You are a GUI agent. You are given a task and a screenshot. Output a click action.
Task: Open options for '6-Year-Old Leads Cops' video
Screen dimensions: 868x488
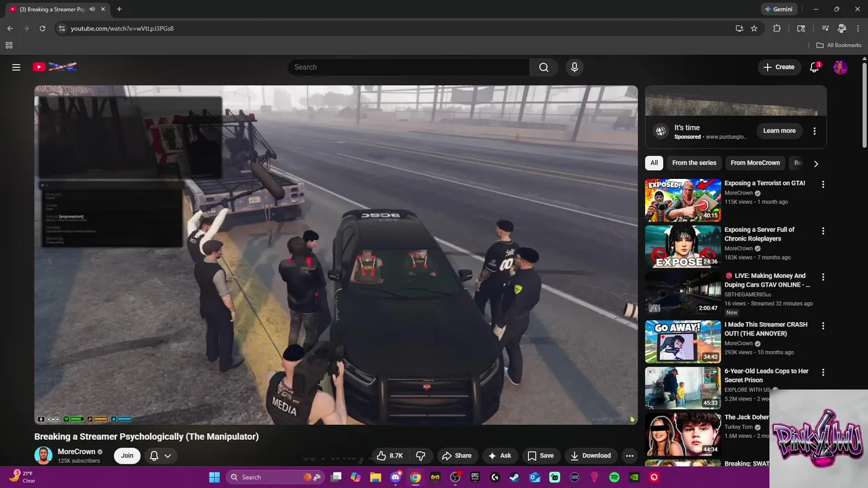(823, 372)
